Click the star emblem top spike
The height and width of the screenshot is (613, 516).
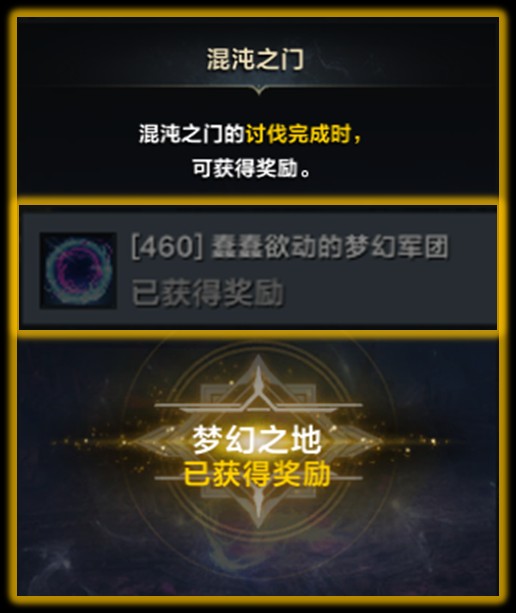click(258, 375)
